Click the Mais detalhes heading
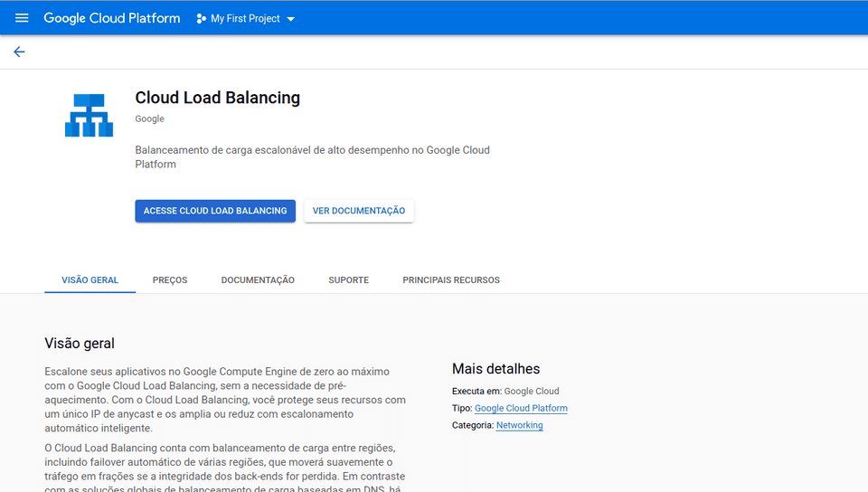The height and width of the screenshot is (492, 868). click(495, 369)
